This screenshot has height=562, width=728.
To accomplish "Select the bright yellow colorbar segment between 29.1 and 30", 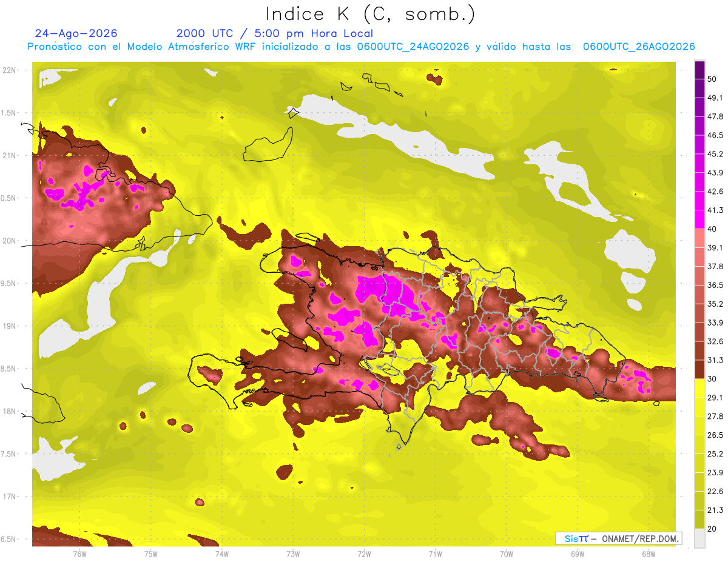I will coord(699,388).
